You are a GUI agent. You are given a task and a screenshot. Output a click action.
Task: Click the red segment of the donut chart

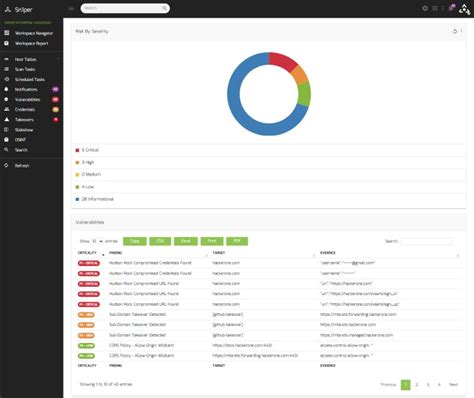tap(282, 60)
